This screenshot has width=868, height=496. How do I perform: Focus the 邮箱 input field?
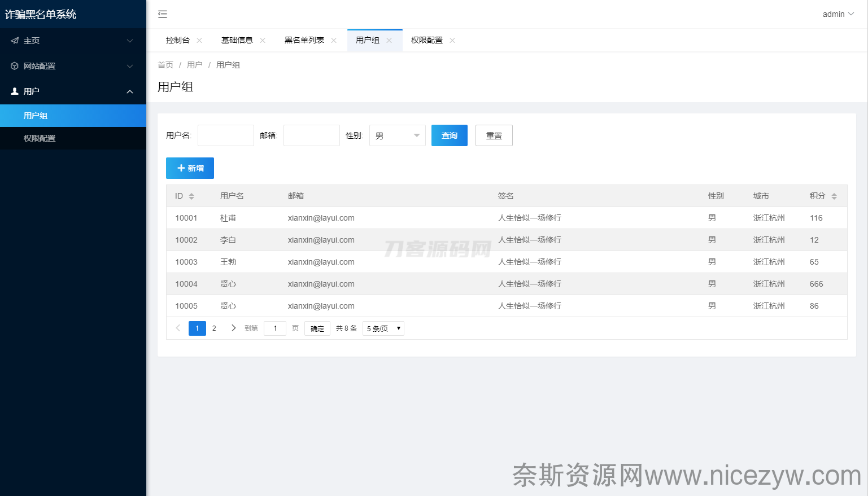(312, 135)
